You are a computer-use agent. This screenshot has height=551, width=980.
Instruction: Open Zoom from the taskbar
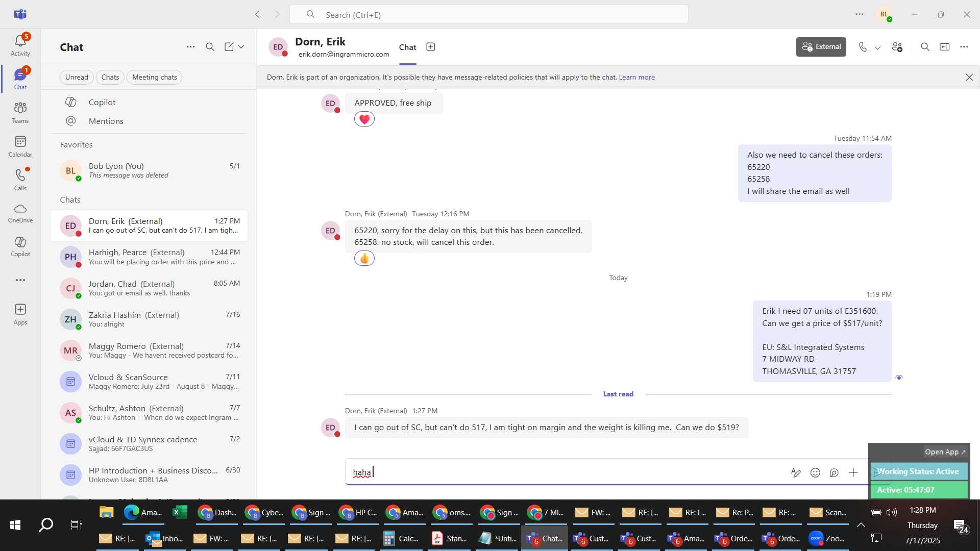click(827, 538)
